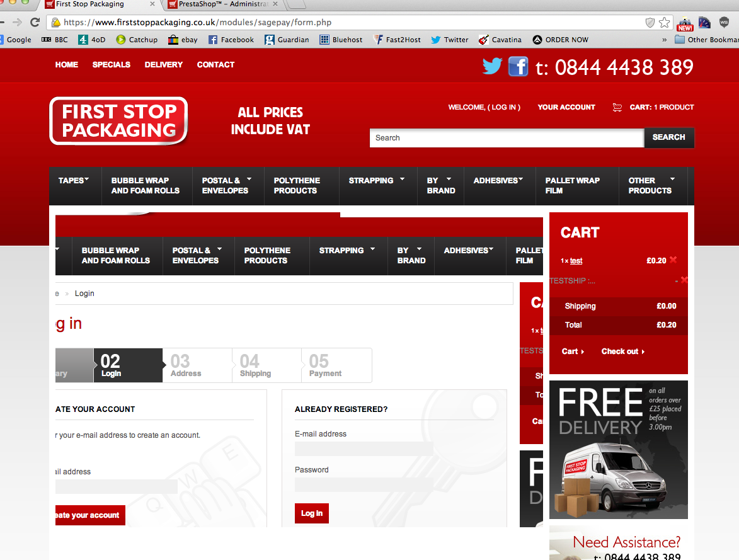Open the 4oD bookmark
This screenshot has height=560, width=739.
(92, 40)
